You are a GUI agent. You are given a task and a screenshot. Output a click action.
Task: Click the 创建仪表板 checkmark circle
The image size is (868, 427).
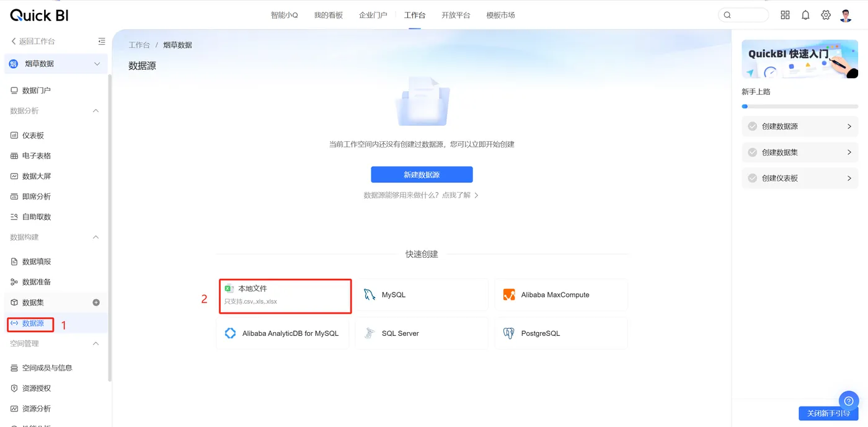point(753,178)
